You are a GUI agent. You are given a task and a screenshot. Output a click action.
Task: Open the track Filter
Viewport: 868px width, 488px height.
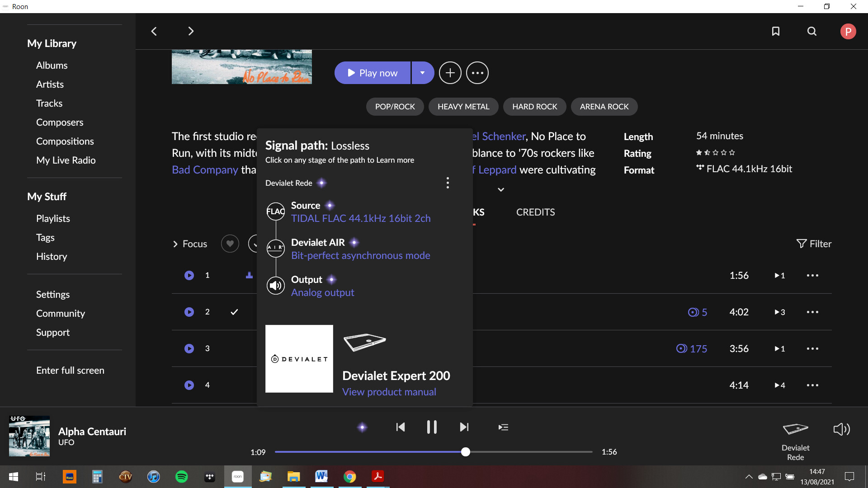tap(814, 244)
